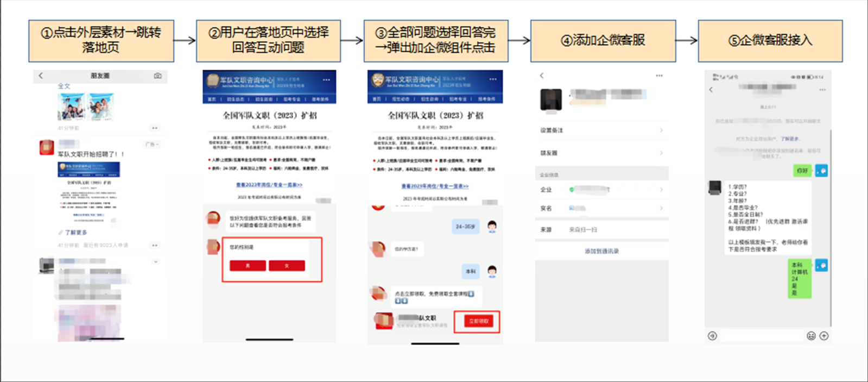Click the chat message input field
The height and width of the screenshot is (382, 868).
coord(761,336)
